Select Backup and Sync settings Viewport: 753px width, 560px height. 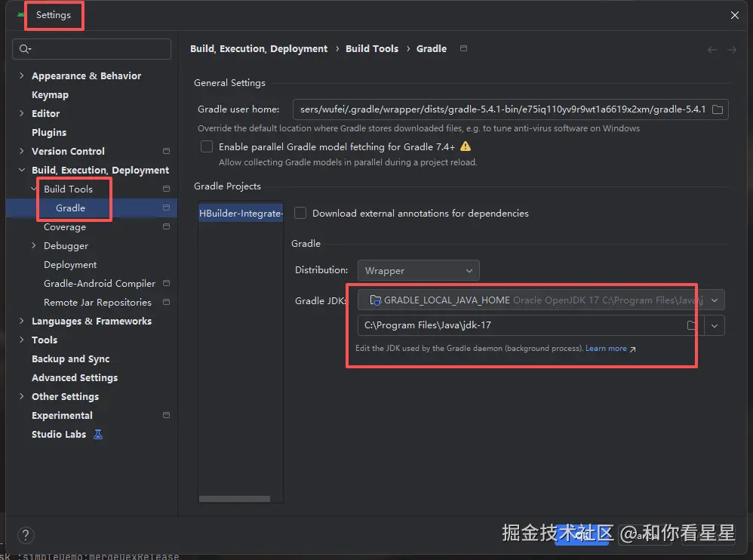71,358
